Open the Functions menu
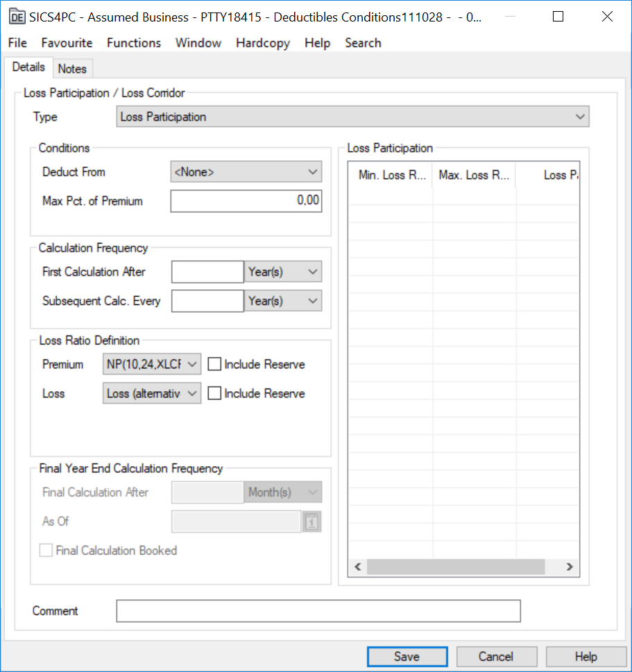Image resolution: width=632 pixels, height=672 pixels. tap(134, 43)
